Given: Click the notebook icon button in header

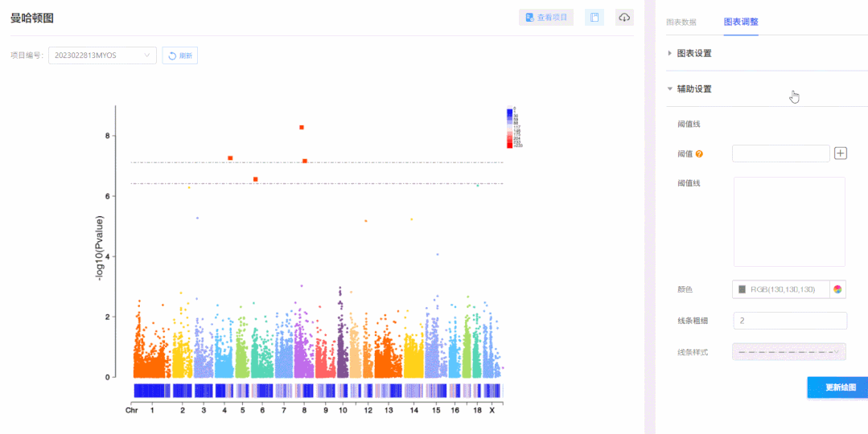Looking at the screenshot, I should [594, 18].
